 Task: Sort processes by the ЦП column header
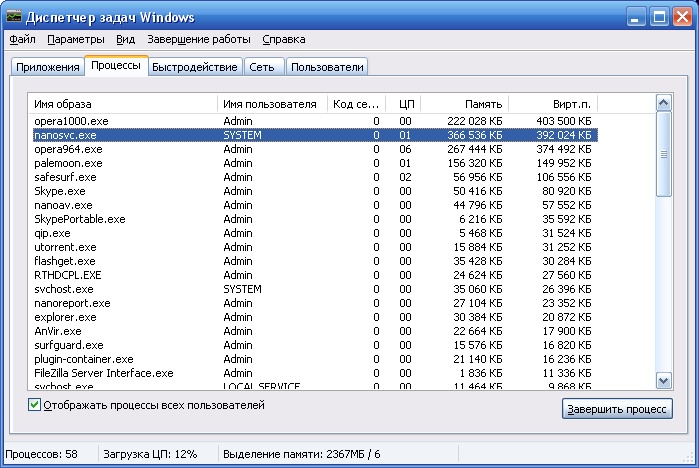pyautogui.click(x=405, y=103)
